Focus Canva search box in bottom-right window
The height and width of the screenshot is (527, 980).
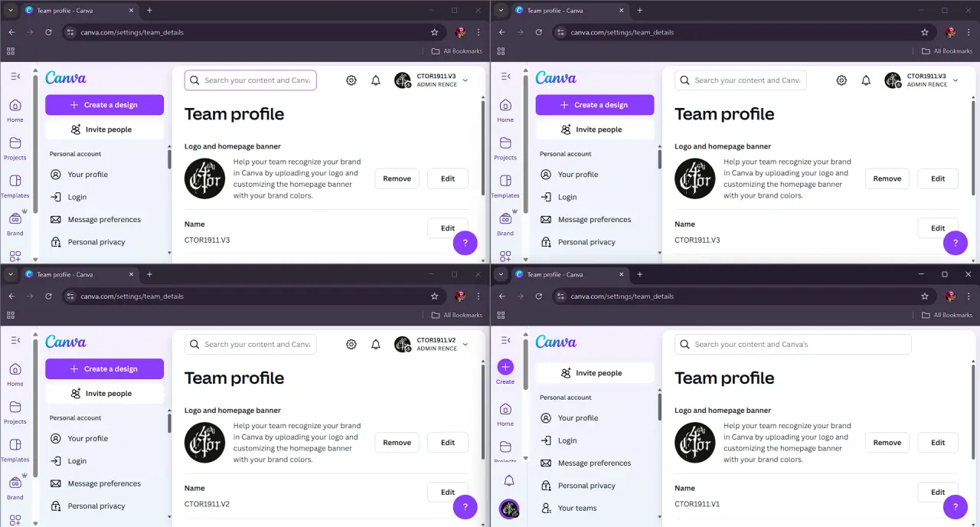793,345
